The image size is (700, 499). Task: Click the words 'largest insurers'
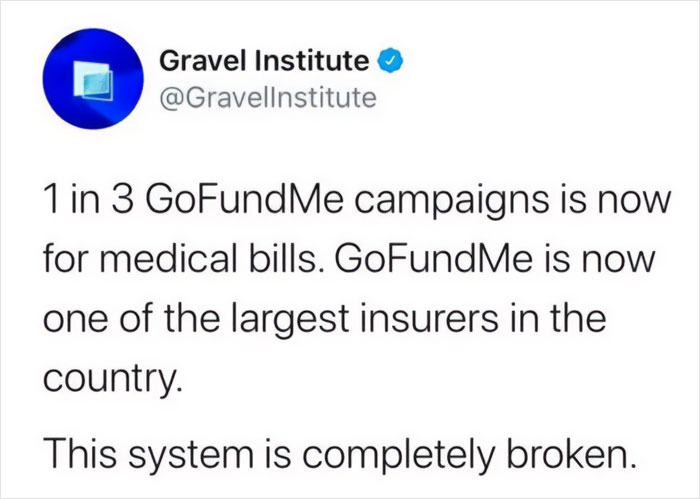point(364,320)
